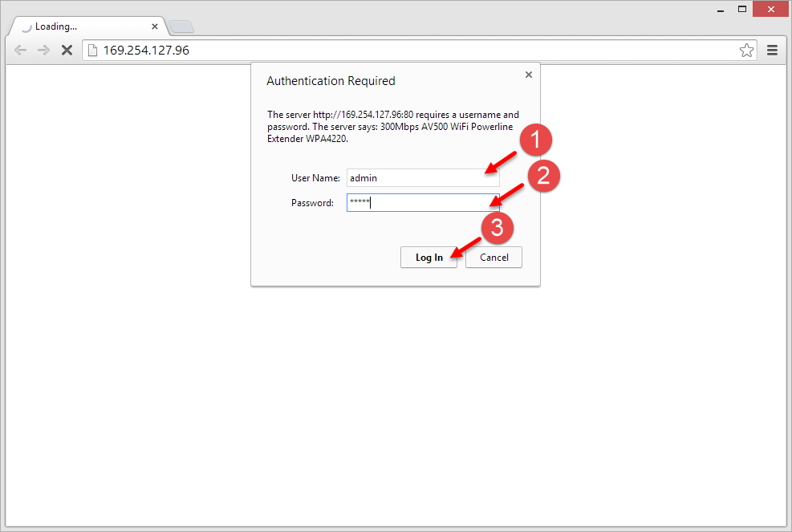Click the server message mentioning WPA4220

point(393,127)
